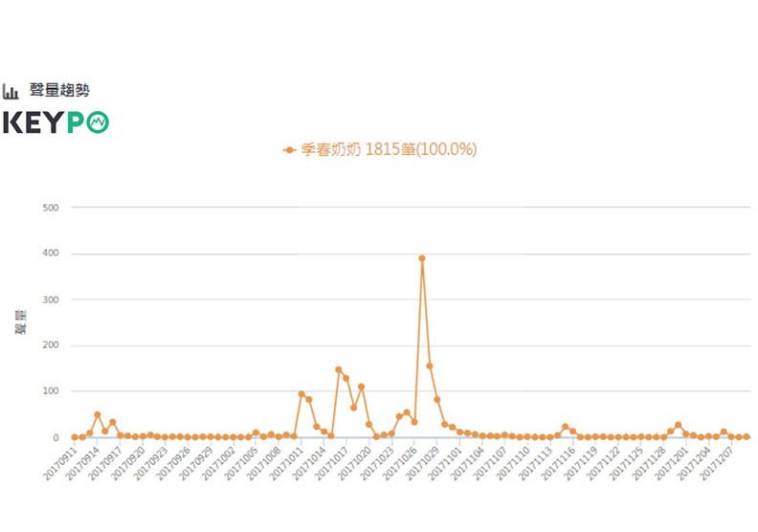
Task: Click the 20171026 x-axis date label
Action: (399, 463)
